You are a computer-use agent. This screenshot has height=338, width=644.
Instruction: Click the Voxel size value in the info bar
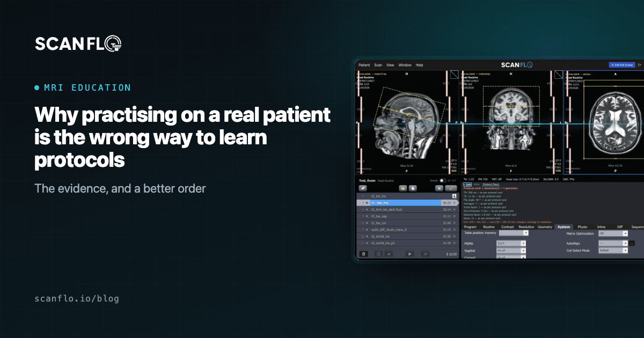coord(522,179)
